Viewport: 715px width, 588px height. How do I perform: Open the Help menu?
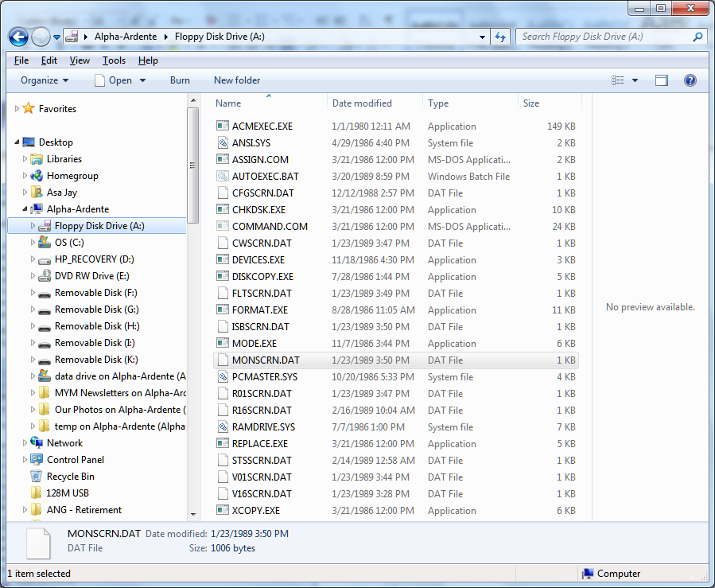[148, 60]
